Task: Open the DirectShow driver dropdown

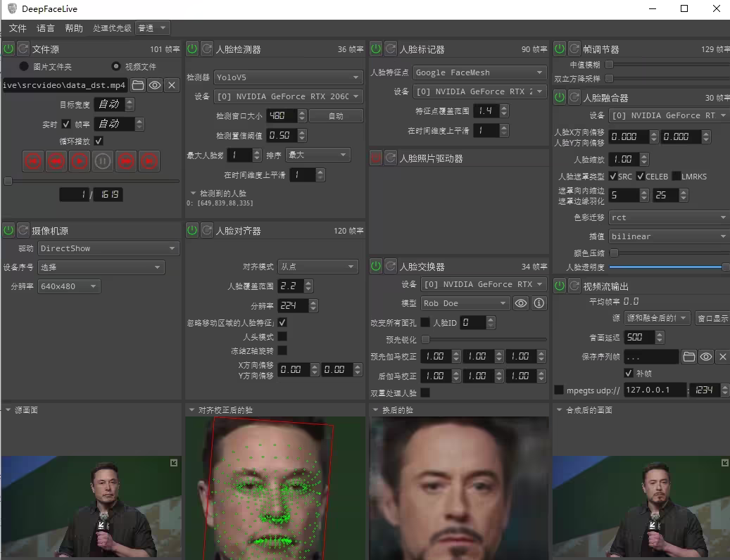Action: [108, 248]
